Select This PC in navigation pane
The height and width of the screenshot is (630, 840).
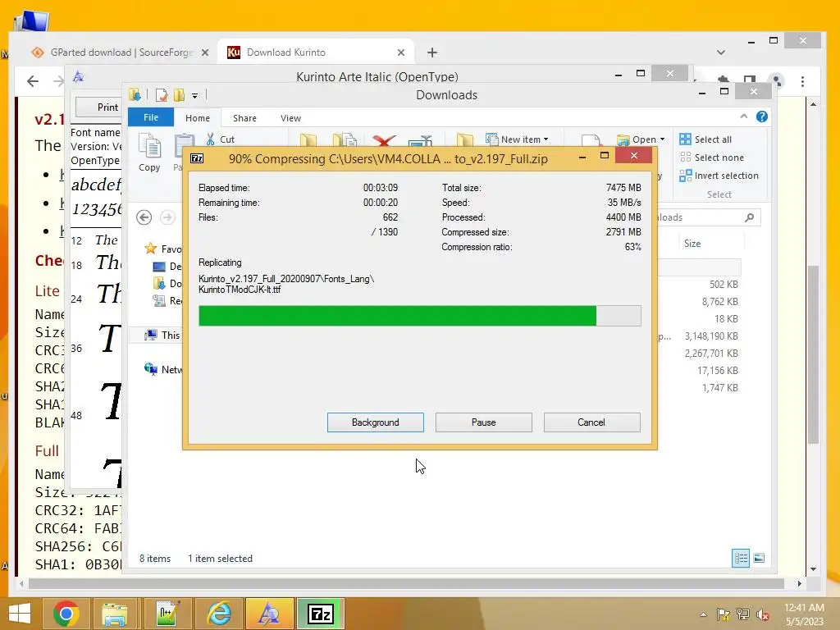163,335
